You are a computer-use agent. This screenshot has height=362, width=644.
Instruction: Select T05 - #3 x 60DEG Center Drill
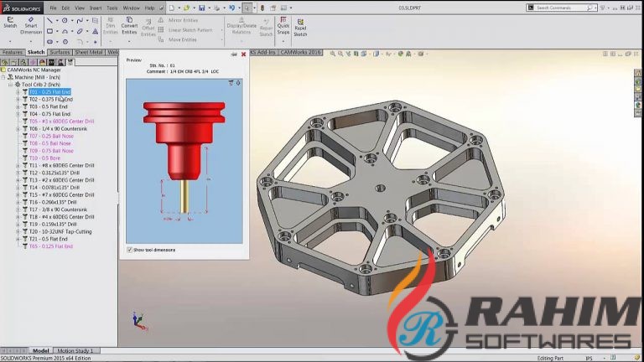click(61, 122)
